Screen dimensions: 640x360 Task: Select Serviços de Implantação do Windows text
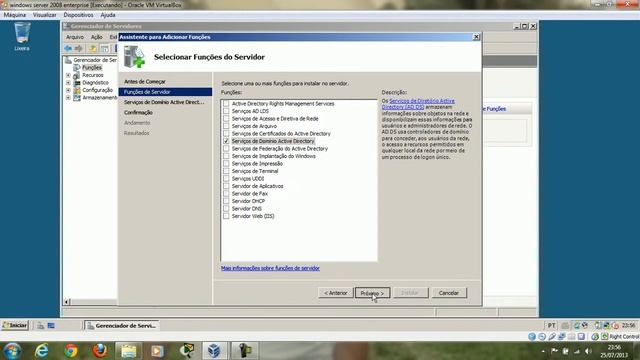pyautogui.click(x=273, y=156)
